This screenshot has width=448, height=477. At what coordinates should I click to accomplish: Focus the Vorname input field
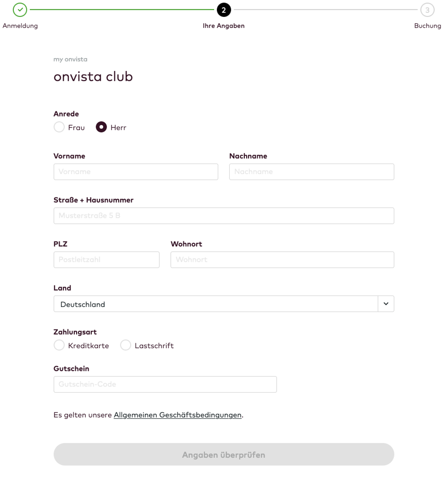pyautogui.click(x=136, y=172)
